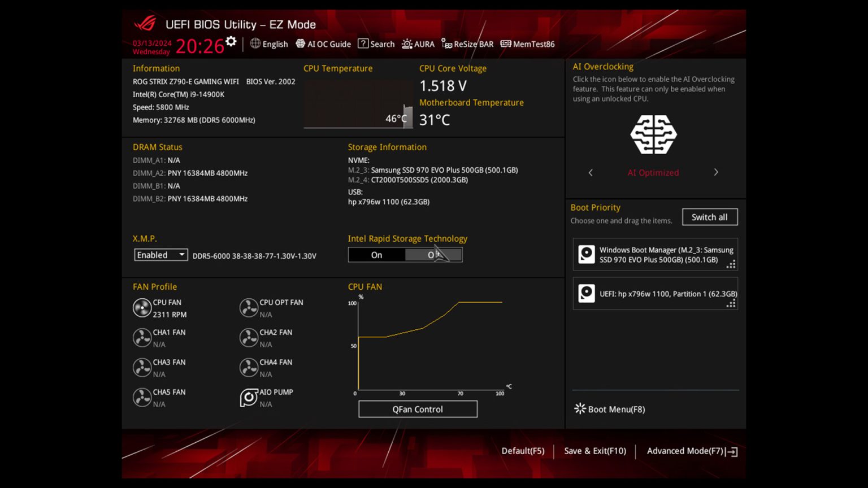The height and width of the screenshot is (488, 868).
Task: Click the USB hp x796w 1100 entry
Action: [389, 202]
